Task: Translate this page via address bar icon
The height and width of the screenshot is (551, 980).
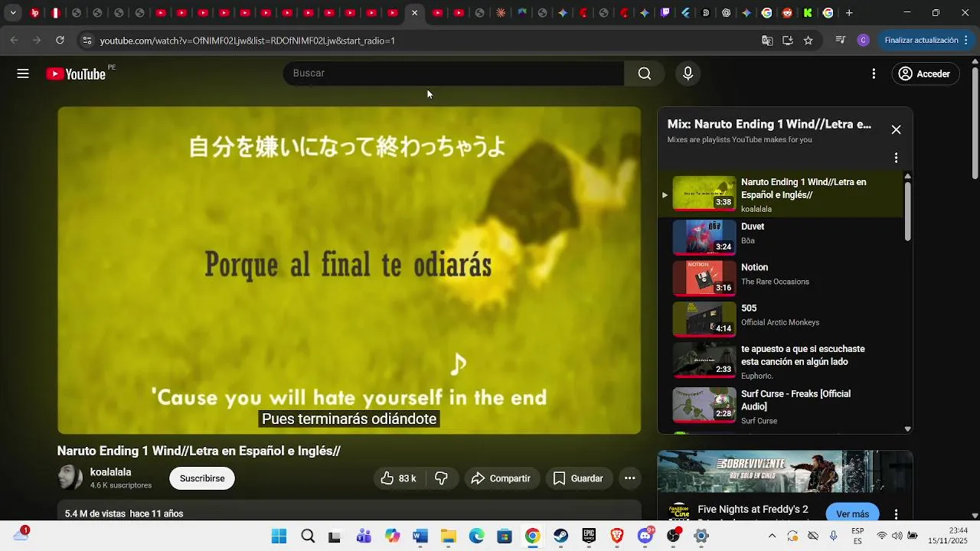Action: [767, 41]
